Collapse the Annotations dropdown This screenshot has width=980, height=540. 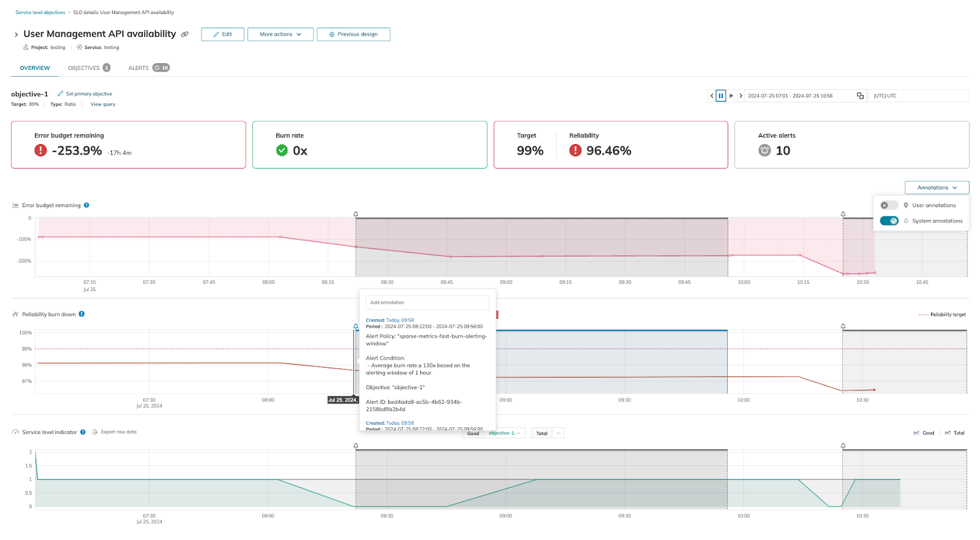tap(937, 188)
